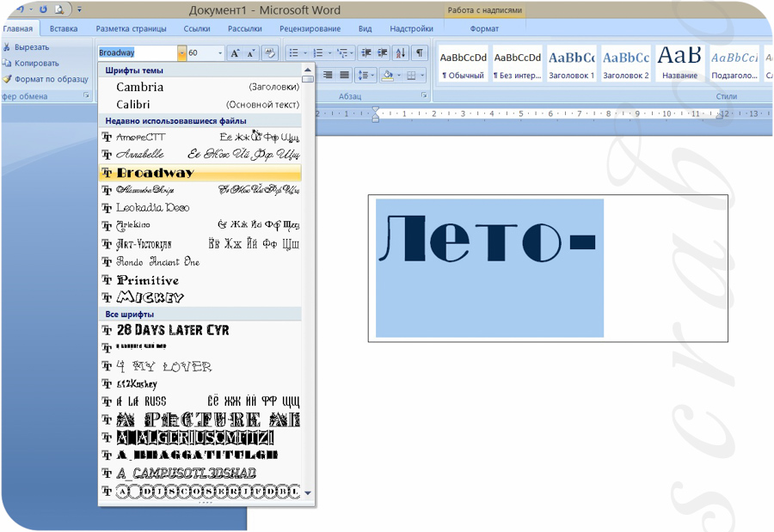The image size is (774, 532).
Task: Click the Sort icon
Action: coord(401,52)
